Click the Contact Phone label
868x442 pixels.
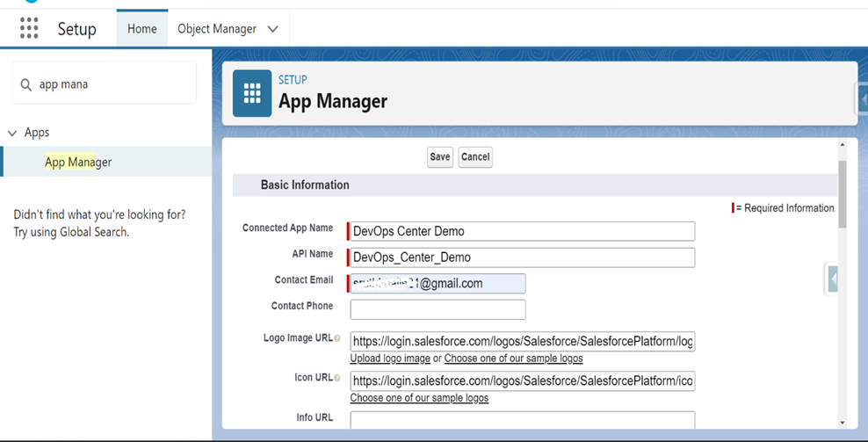[x=302, y=306]
